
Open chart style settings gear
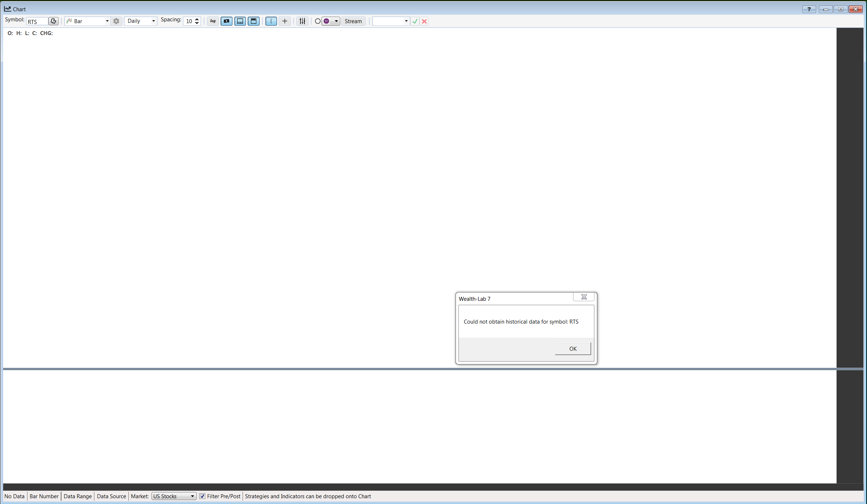116,21
